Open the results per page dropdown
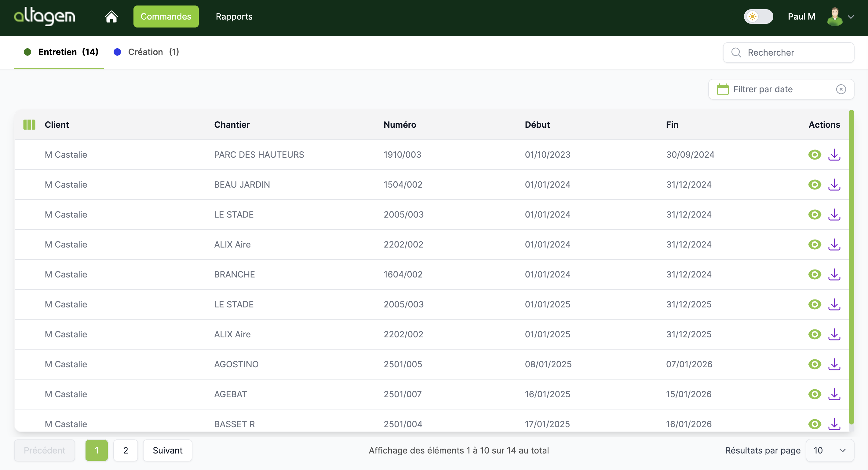Viewport: 868px width, 470px height. point(830,450)
